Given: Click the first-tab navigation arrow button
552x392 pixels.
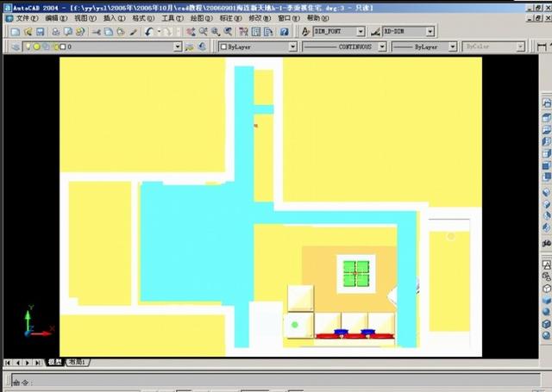Looking at the screenshot, I should pyautogui.click(x=8, y=363).
